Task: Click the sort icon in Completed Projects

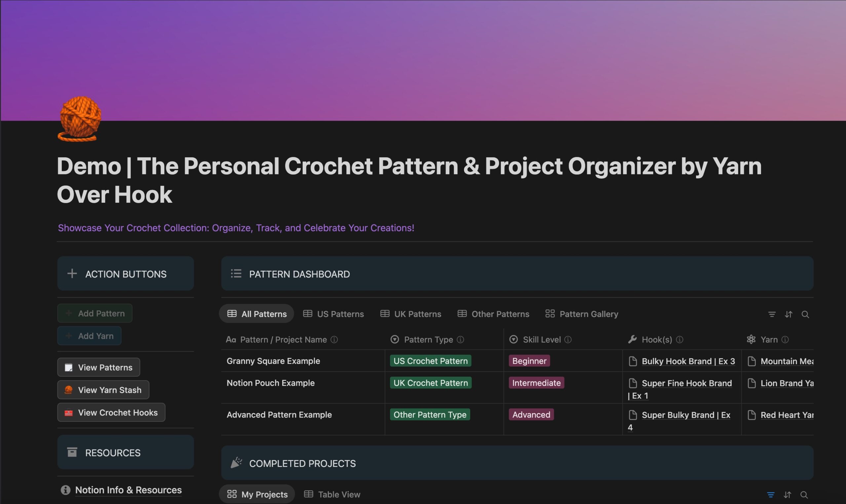Action: (x=787, y=495)
